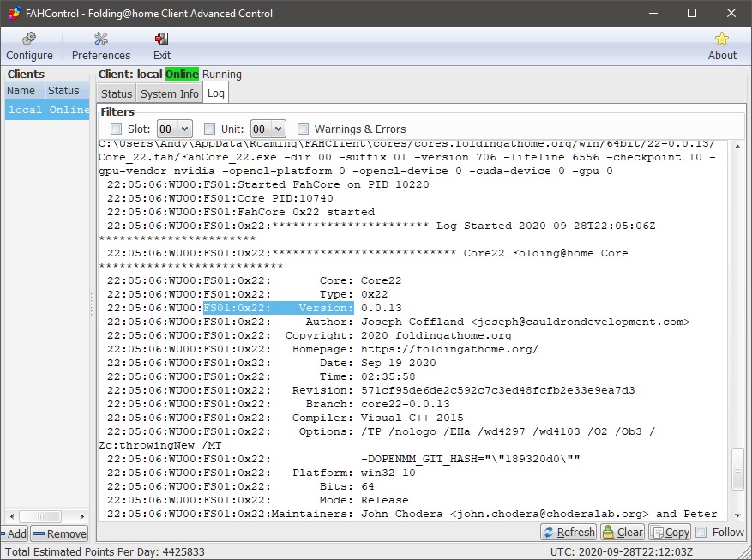752x560 pixels.
Task: Click the green Online status label
Action: [182, 75]
